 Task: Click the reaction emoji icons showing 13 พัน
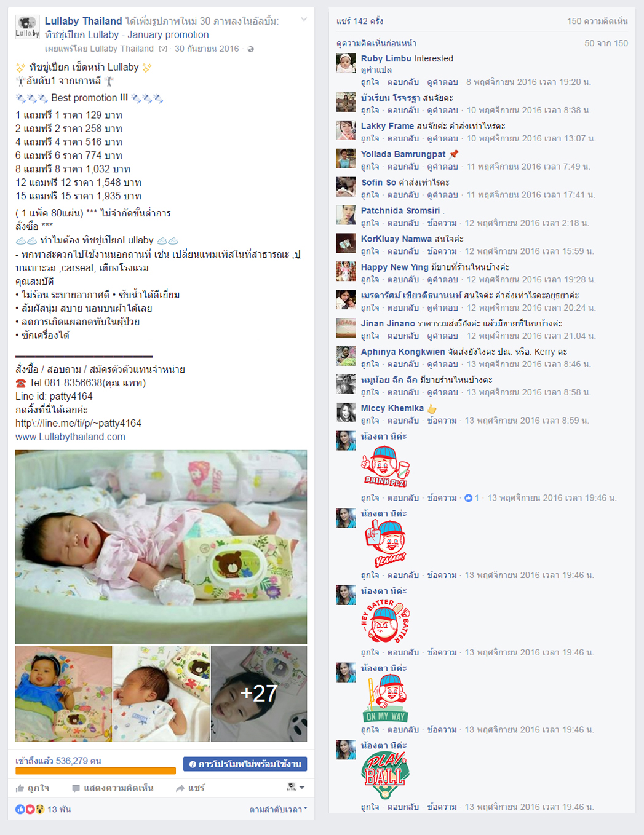[30, 809]
